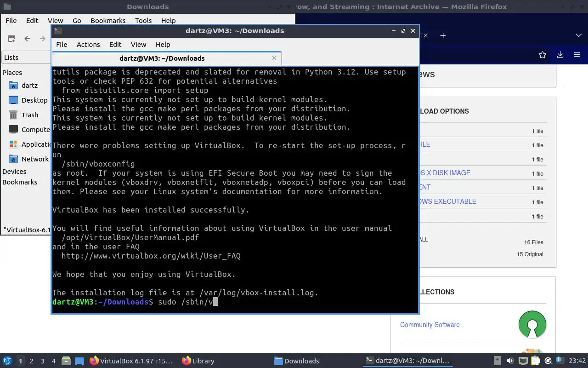Open a new tab in Firefox
Viewport: 588px width, 368px height.
tap(443, 35)
